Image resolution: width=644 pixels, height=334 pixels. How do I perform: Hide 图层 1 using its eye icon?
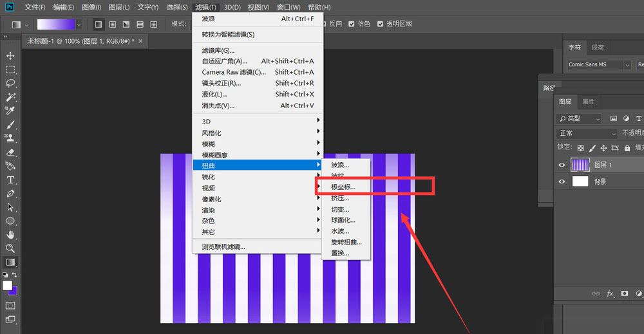[x=562, y=165]
